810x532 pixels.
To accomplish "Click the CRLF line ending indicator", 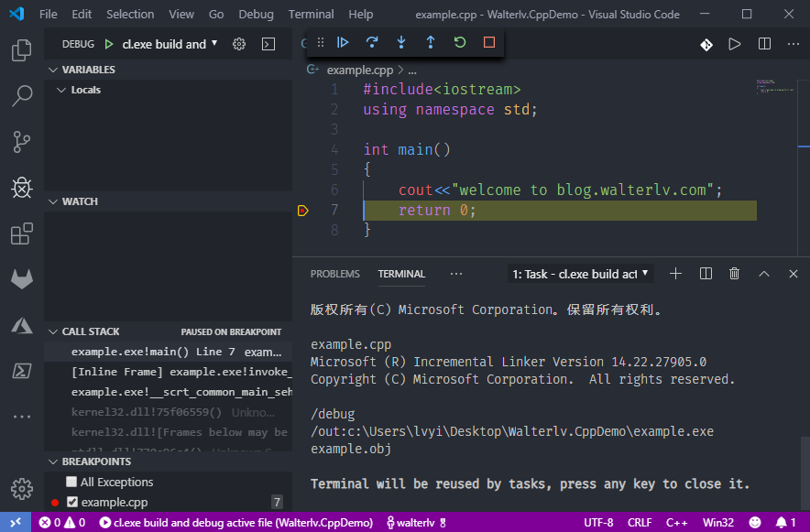I will pos(640,523).
